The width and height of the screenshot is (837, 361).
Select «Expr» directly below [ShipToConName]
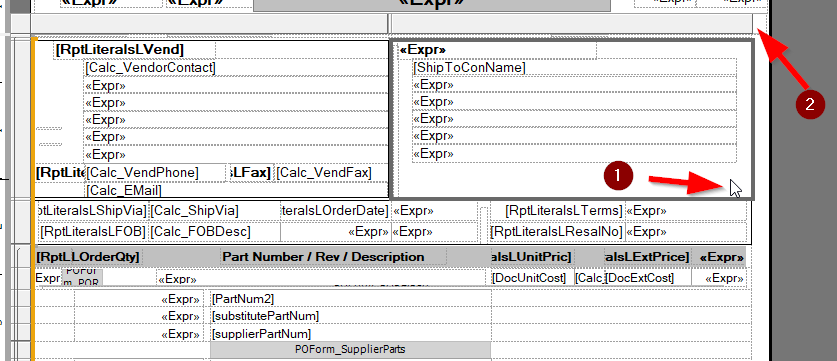[x=574, y=85]
